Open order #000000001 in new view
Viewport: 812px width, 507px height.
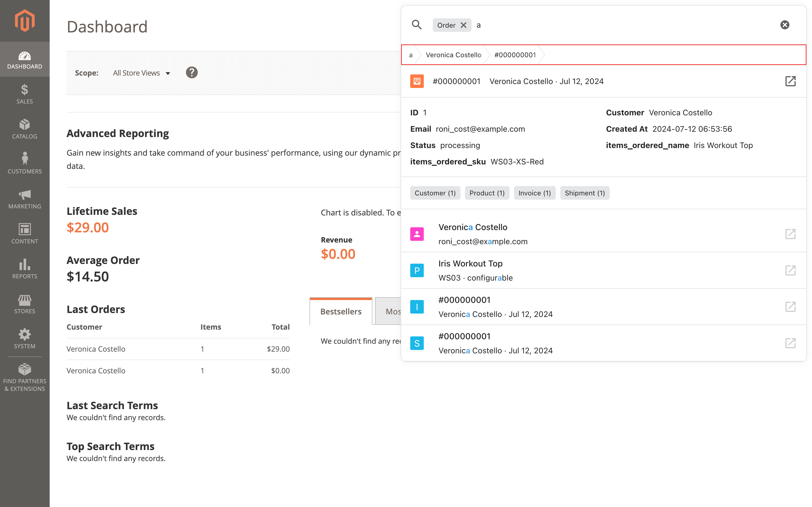[x=790, y=81]
